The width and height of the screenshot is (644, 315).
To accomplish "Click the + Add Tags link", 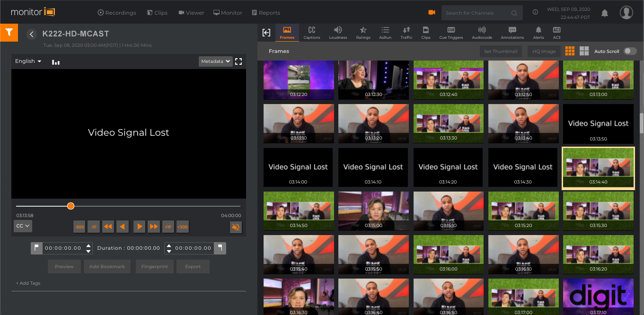I will point(28,283).
